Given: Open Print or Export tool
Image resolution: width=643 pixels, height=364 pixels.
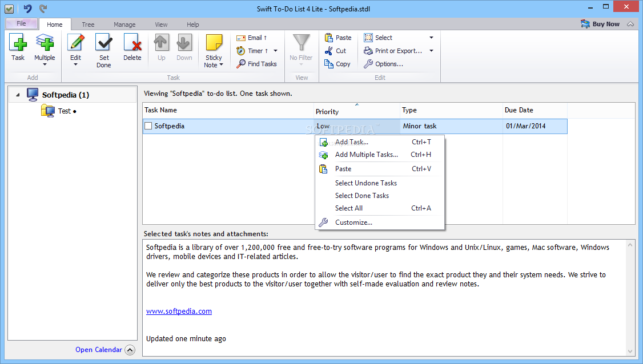Looking at the screenshot, I should (x=393, y=51).
